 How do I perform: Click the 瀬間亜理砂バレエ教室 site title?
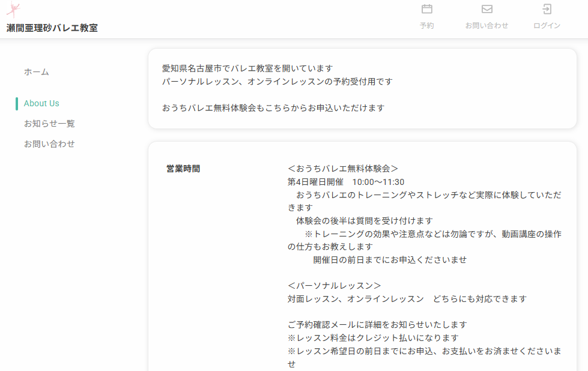[x=52, y=28]
